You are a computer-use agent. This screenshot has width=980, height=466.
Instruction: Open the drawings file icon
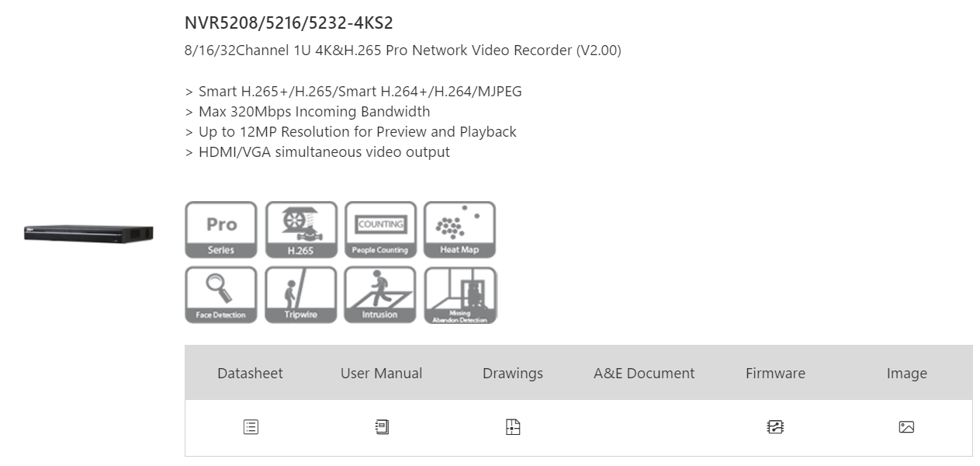[x=513, y=426]
